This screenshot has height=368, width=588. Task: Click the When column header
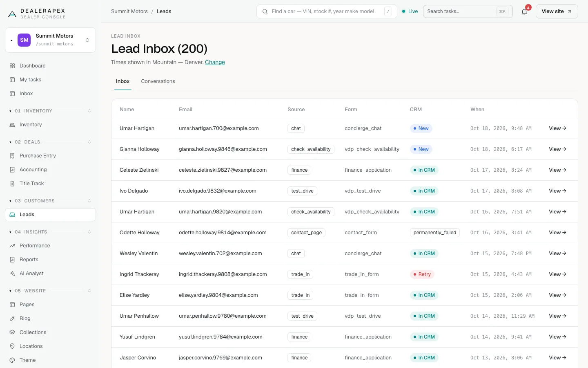pyautogui.click(x=477, y=110)
